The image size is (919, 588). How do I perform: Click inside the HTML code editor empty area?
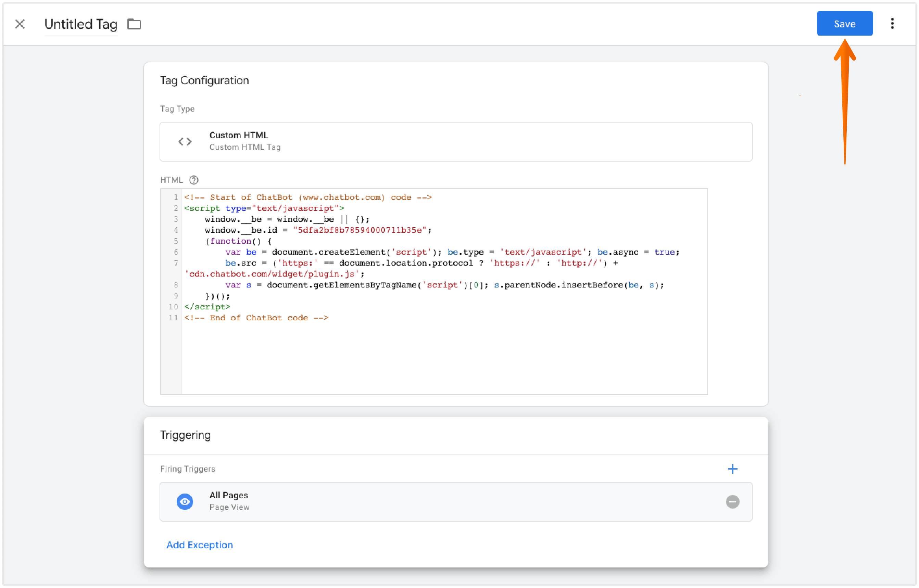pyautogui.click(x=443, y=359)
